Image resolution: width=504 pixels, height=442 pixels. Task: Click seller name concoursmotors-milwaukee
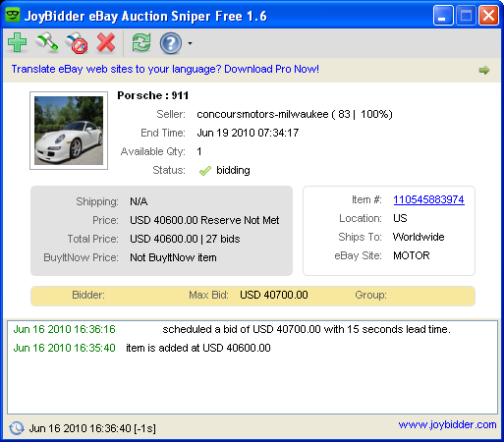click(262, 114)
